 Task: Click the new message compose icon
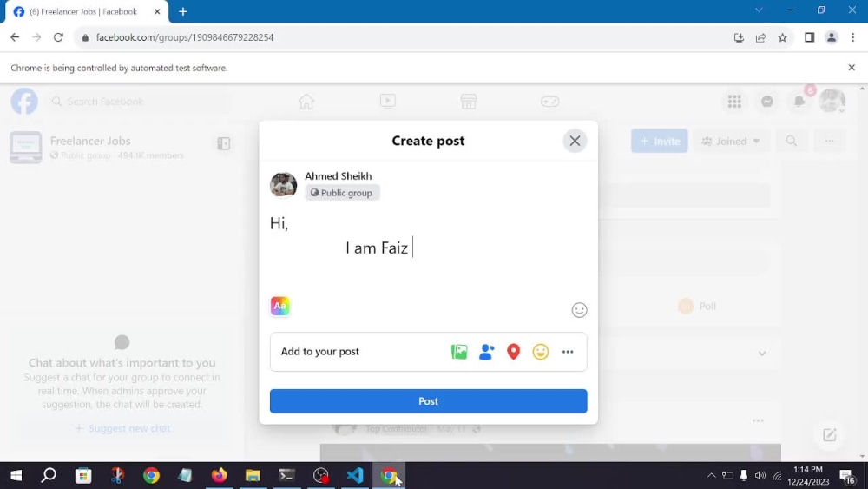(x=829, y=435)
